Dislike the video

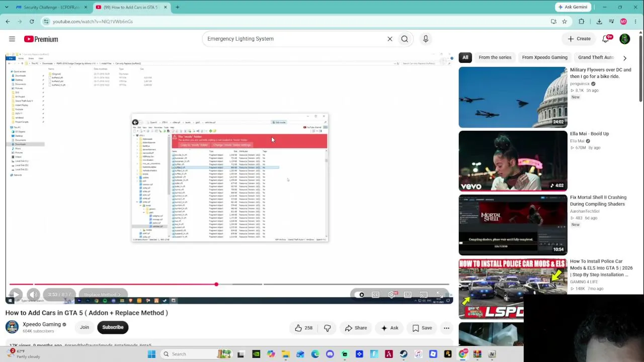[328, 328]
